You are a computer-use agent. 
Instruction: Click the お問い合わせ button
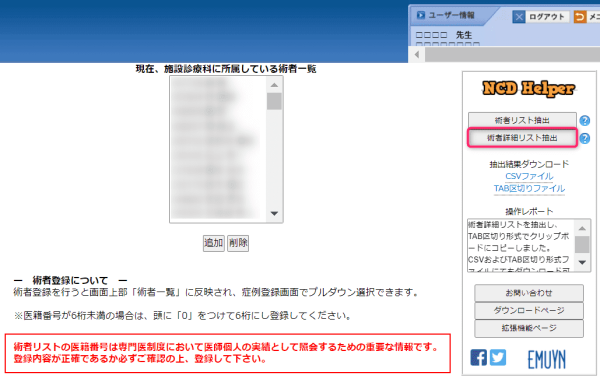[529, 293]
